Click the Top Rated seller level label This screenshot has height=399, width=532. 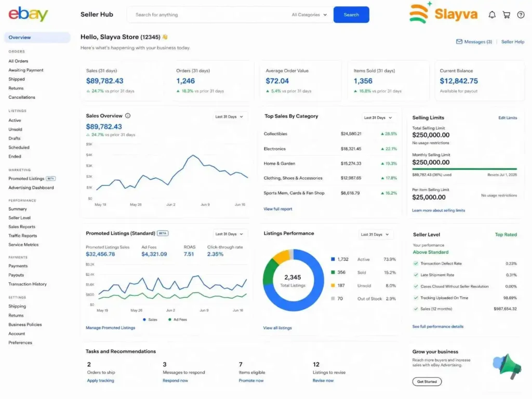click(506, 234)
